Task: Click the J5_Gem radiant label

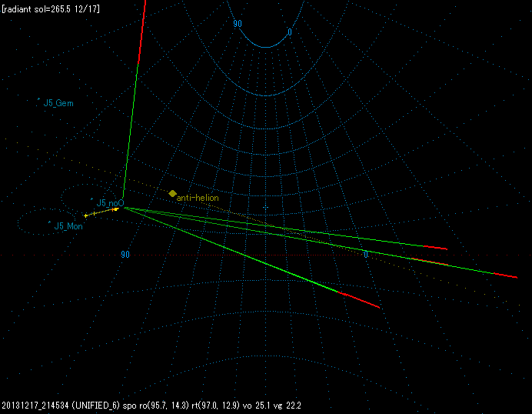Action: point(58,103)
